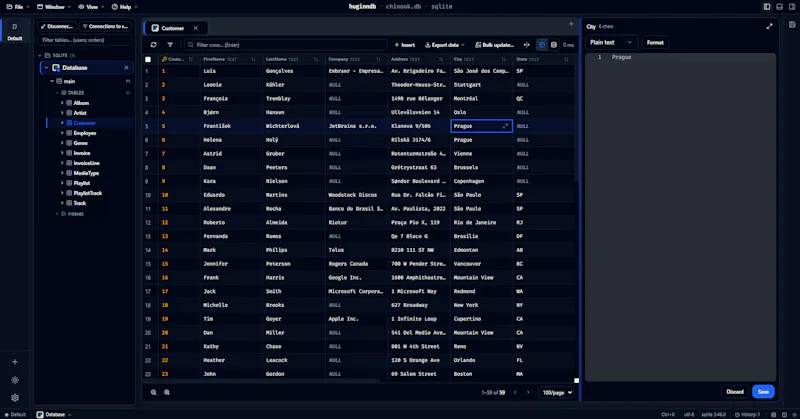This screenshot has height=419, width=800.
Task: Open the 100/page rows dropdown
Action: coord(557,392)
